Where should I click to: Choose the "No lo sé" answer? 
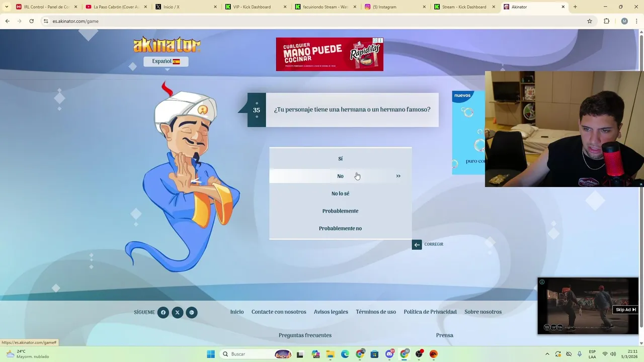pyautogui.click(x=340, y=194)
